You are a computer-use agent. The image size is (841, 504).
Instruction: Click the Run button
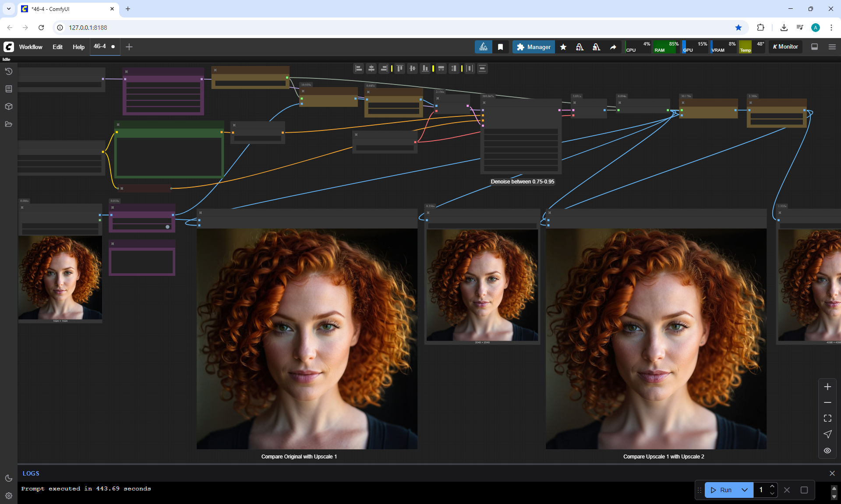click(721, 490)
